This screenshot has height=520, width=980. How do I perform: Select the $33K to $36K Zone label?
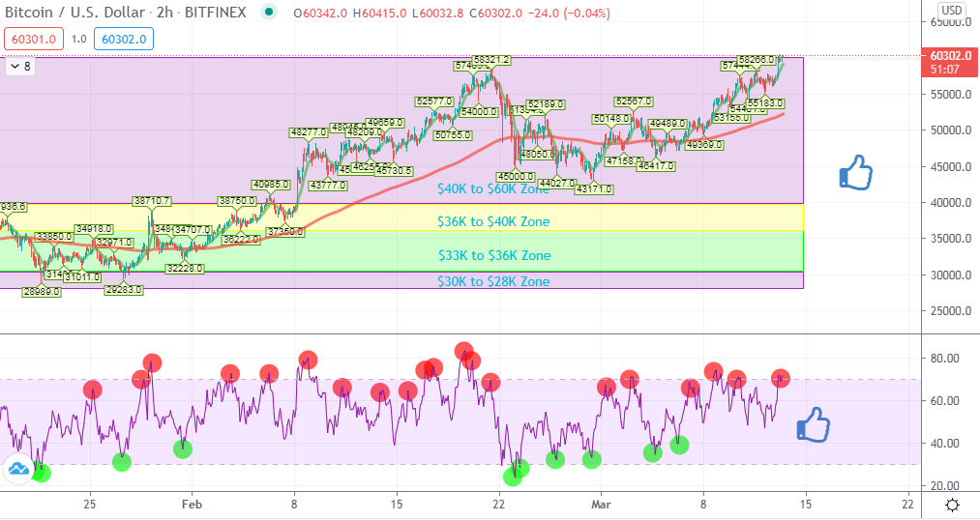(493, 255)
